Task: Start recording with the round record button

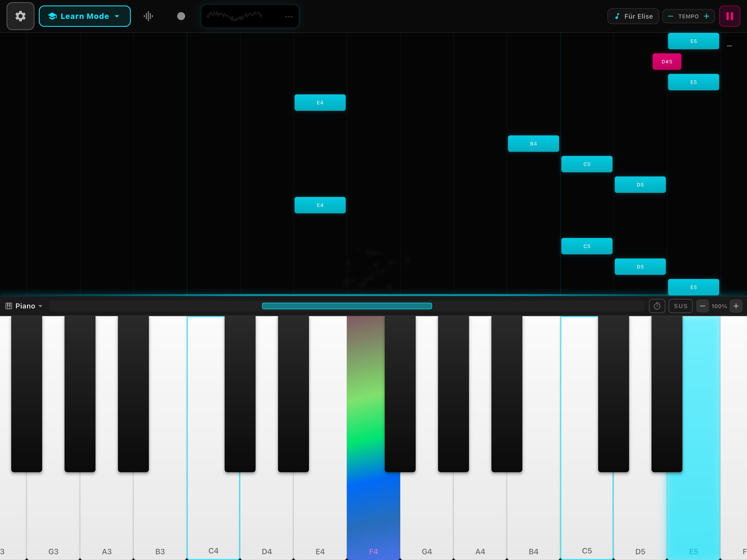Action: [x=181, y=16]
